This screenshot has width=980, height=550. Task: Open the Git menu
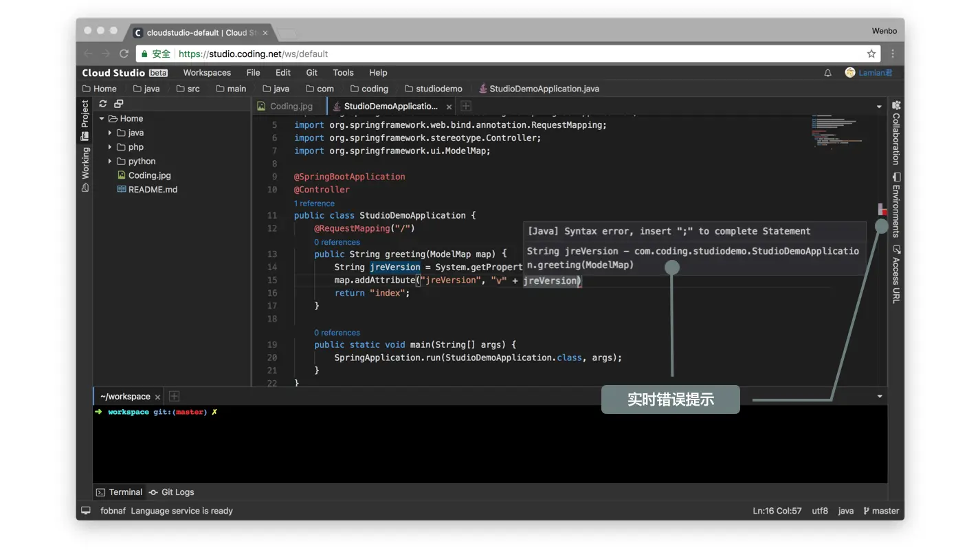click(312, 73)
